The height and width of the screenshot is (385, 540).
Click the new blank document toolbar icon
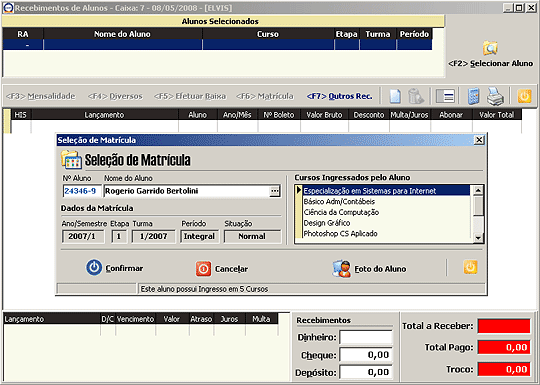click(x=395, y=96)
